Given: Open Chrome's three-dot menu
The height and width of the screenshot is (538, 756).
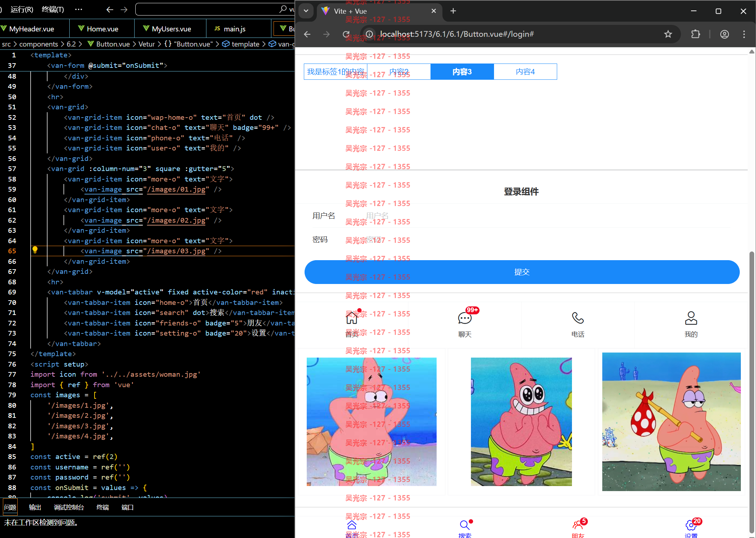Looking at the screenshot, I should tap(744, 34).
